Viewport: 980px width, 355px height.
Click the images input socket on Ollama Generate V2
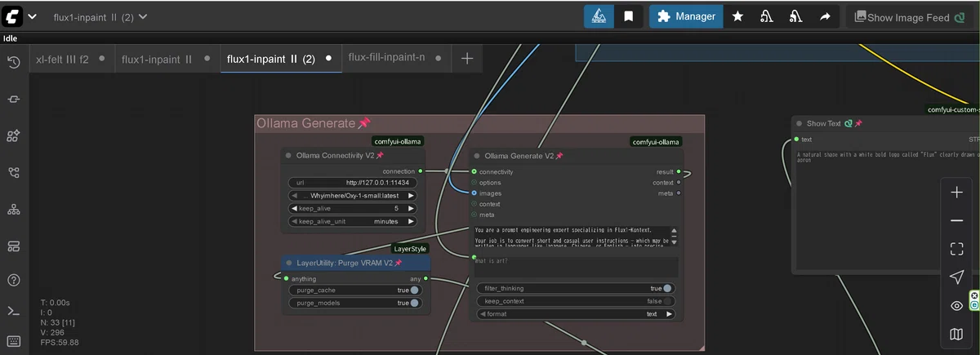coord(474,193)
